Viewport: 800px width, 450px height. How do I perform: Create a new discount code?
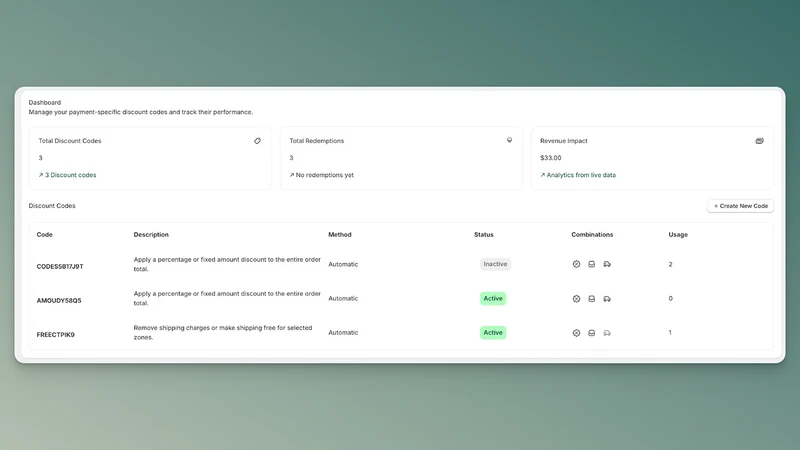click(x=740, y=206)
